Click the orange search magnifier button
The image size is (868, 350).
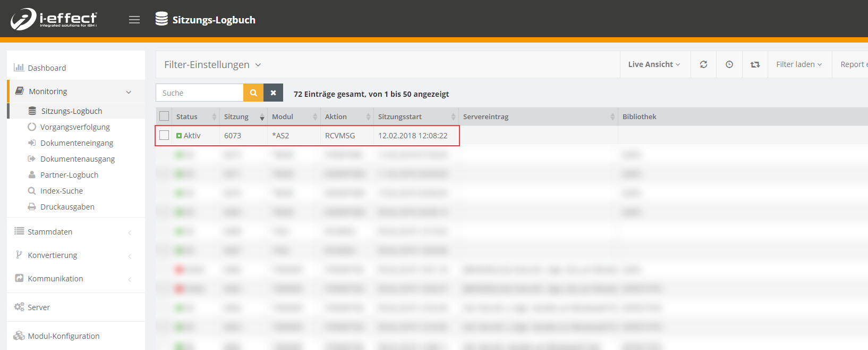253,93
